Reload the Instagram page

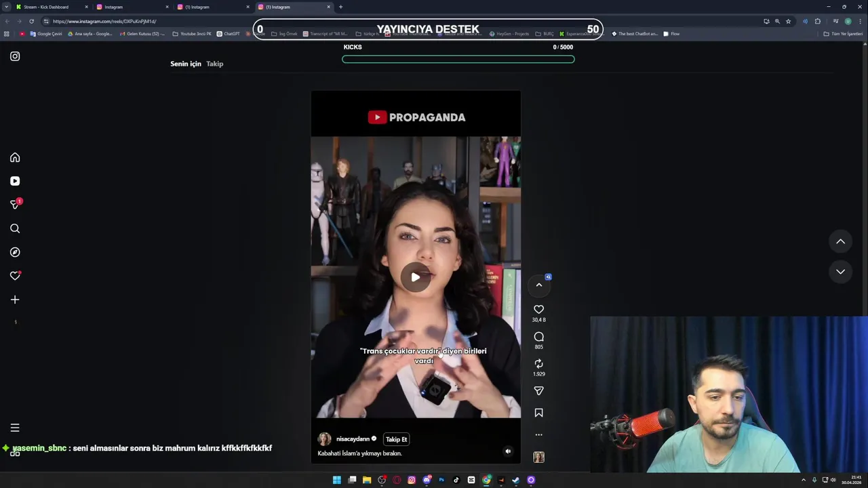point(31,21)
